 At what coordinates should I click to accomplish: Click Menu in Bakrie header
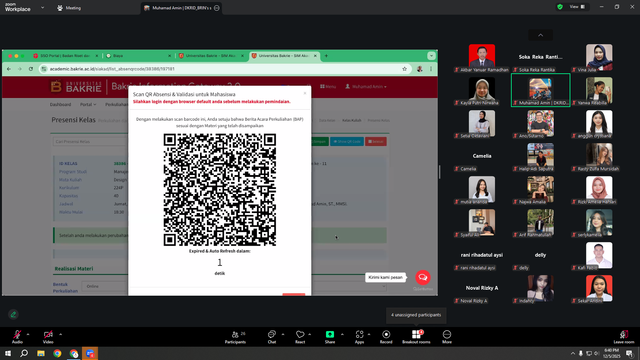328,87
